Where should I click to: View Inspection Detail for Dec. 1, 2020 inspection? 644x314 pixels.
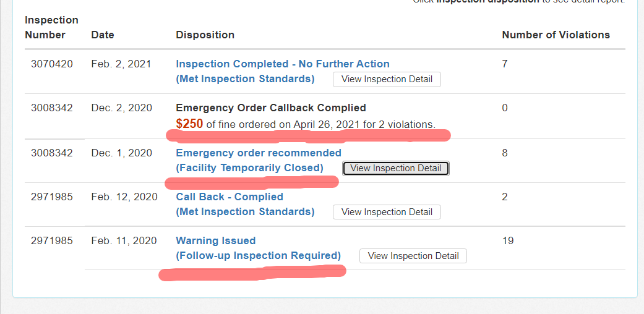point(396,168)
